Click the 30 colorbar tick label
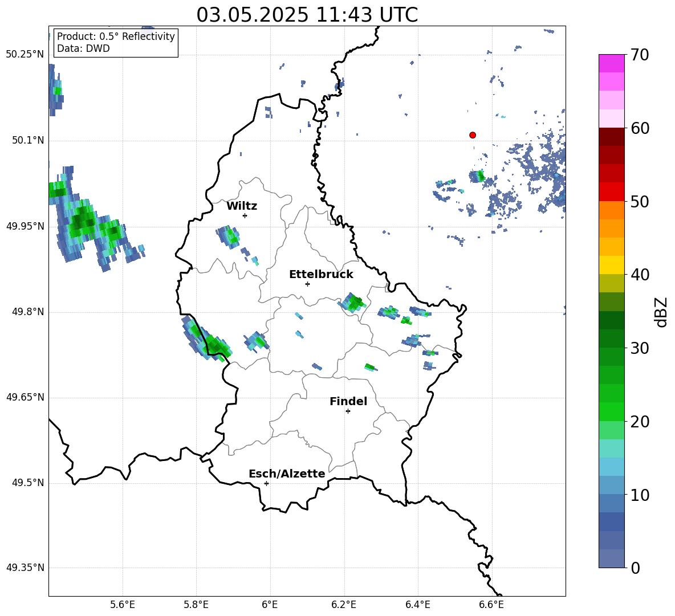The width and height of the screenshot is (675, 616). 640,348
